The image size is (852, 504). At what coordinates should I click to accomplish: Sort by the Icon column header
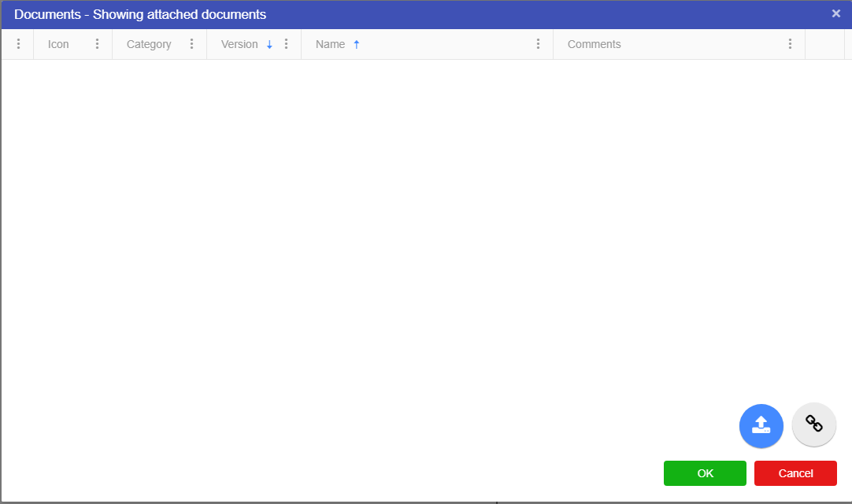[x=58, y=44]
